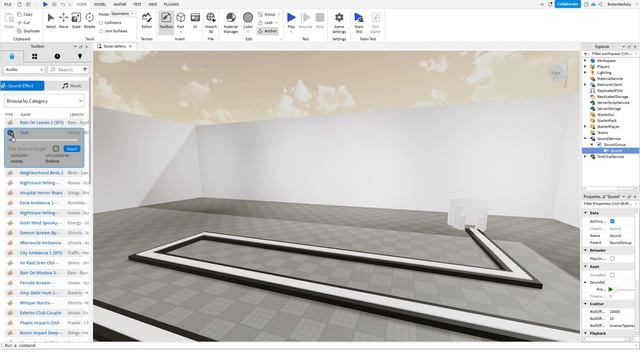Open the Toolbox Inventory grid tab icon
640x360 pixels.
34,56
